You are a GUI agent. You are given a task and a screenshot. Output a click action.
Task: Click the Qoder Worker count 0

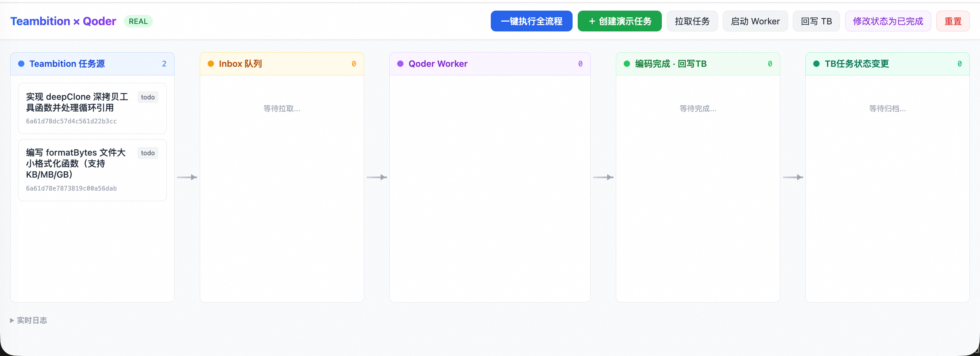(x=580, y=64)
